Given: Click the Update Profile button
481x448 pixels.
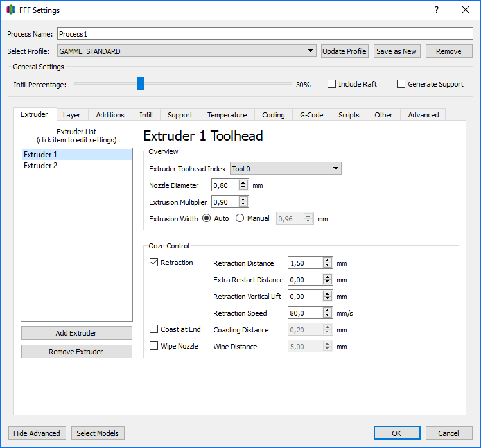Looking at the screenshot, I should tap(345, 51).
